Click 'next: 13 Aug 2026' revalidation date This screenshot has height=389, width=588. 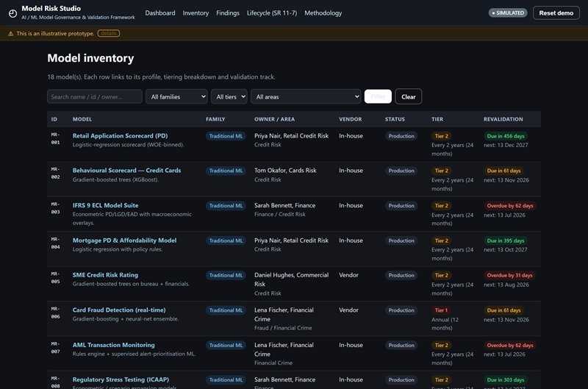pos(506,285)
